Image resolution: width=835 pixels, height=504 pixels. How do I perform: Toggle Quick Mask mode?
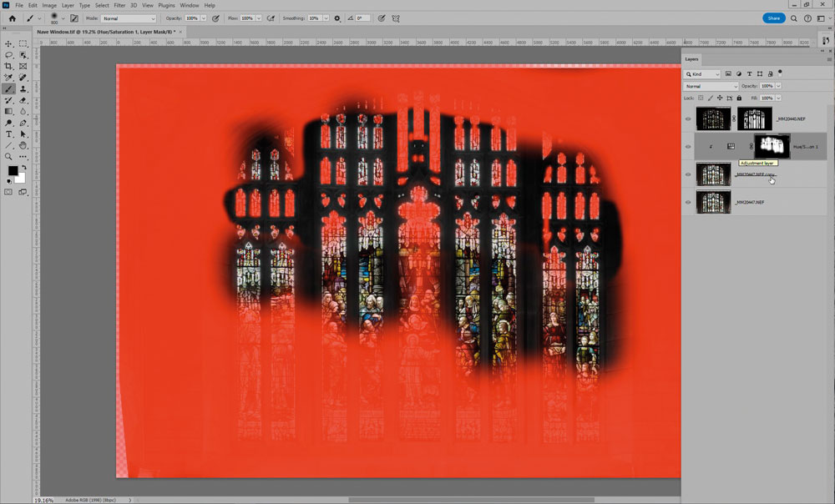(x=8, y=192)
